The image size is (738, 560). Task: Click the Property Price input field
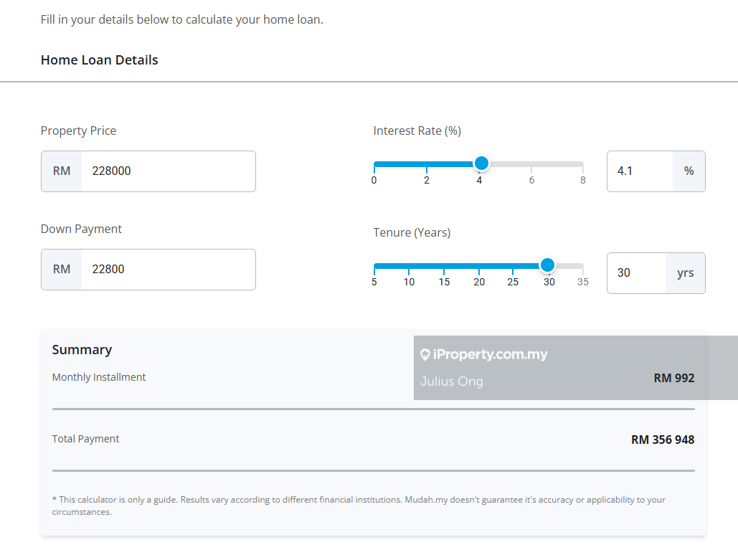(x=169, y=171)
